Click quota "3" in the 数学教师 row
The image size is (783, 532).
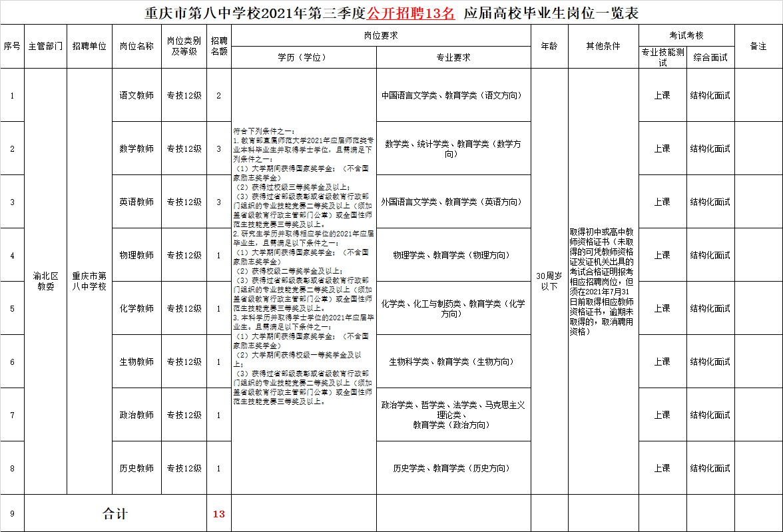(x=218, y=149)
